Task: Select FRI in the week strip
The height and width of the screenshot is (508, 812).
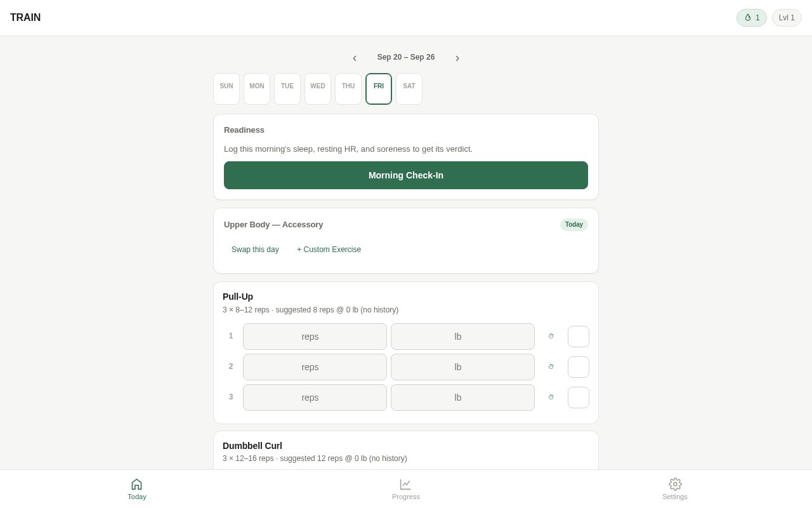Action: [x=379, y=89]
